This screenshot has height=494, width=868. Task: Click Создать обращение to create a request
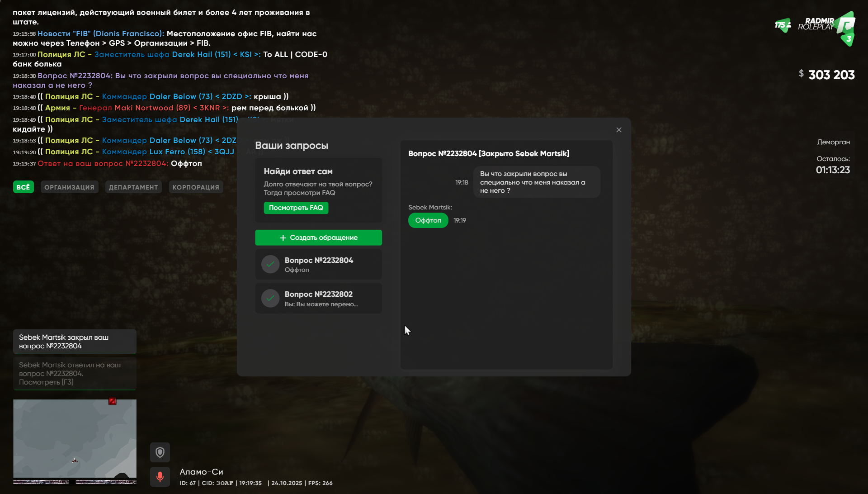click(x=318, y=237)
